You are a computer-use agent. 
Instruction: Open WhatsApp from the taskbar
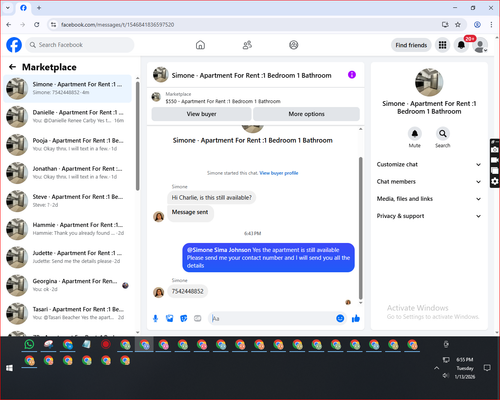pyautogui.click(x=29, y=344)
